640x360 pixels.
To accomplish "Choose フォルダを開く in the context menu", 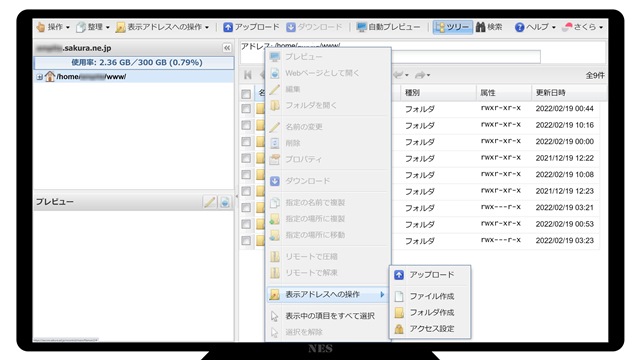I will pos(327,105).
